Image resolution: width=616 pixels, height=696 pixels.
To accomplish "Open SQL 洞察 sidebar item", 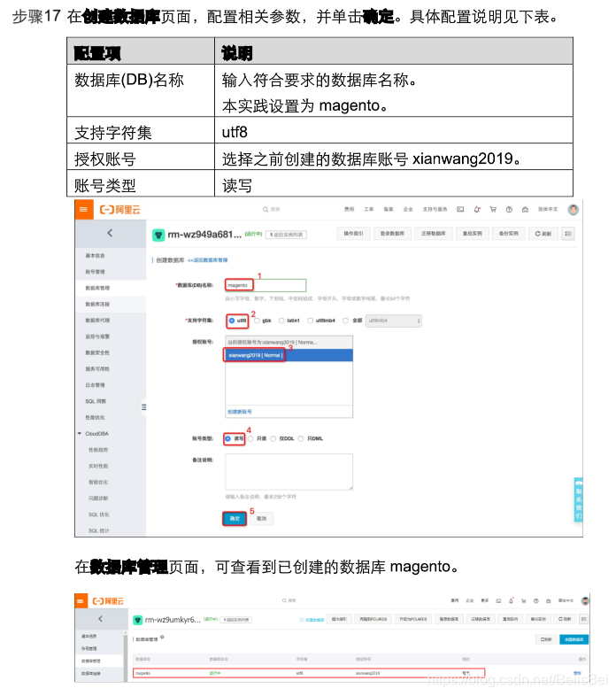I will [x=96, y=401].
